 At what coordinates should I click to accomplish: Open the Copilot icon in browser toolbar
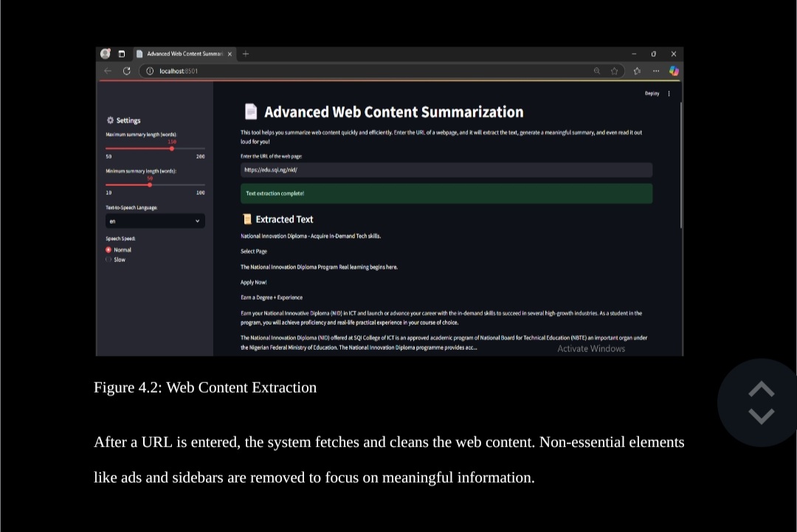674,71
